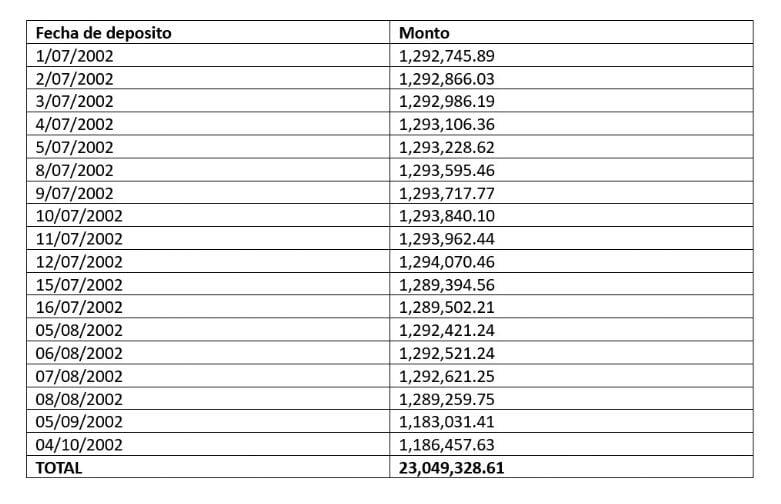
Task: Click the date cell 2/07/2002
Action: [x=75, y=79]
